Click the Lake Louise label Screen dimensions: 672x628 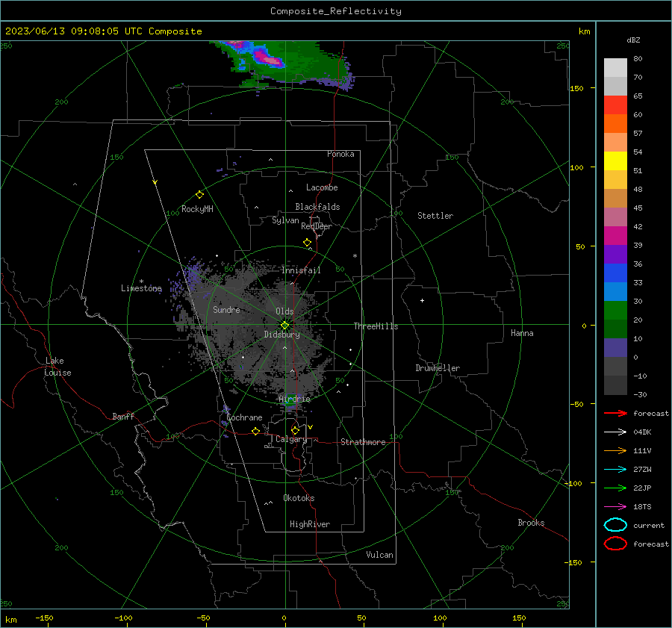coord(57,367)
